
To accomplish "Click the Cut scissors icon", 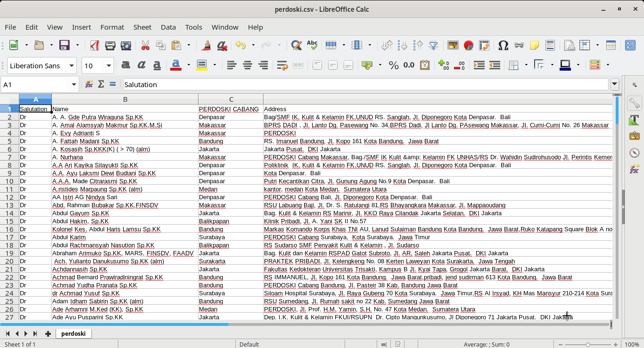I will (145, 45).
